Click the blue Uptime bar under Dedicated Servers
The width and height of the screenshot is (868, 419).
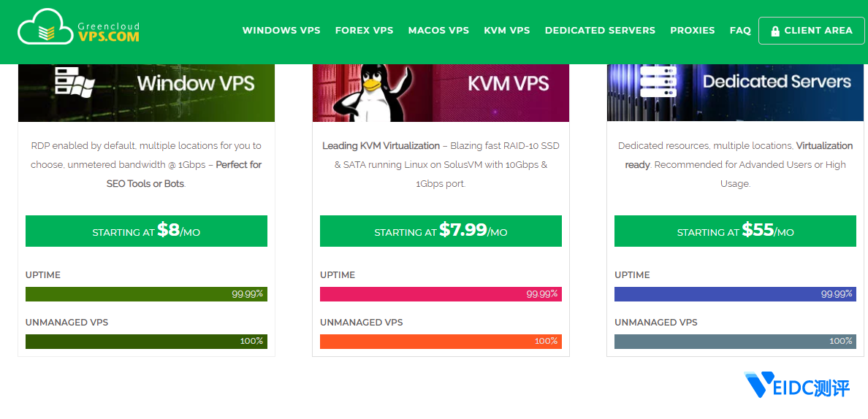click(735, 294)
